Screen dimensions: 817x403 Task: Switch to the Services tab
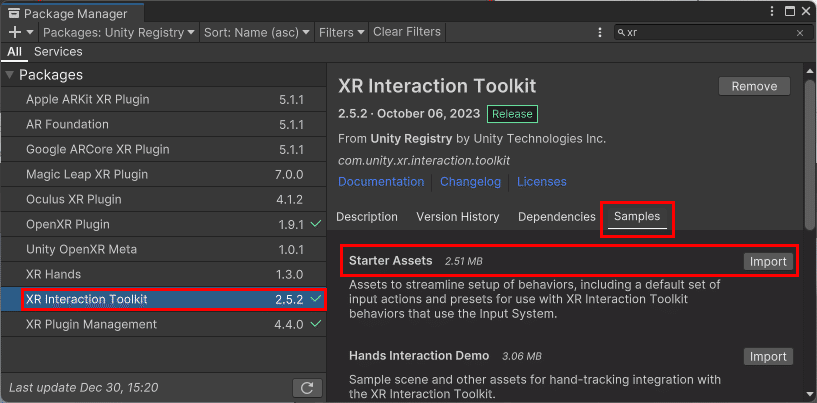(x=58, y=52)
